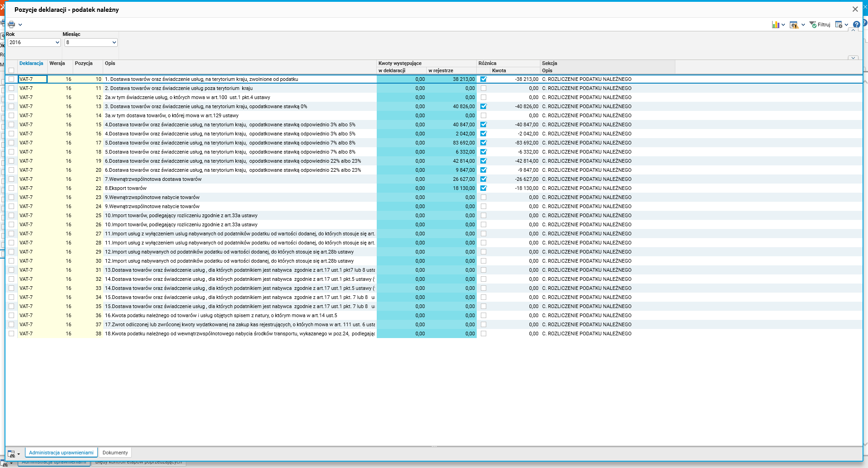Expand the warning settings dropdown arrow
Viewport: 868px width, 468px height.
click(803, 25)
